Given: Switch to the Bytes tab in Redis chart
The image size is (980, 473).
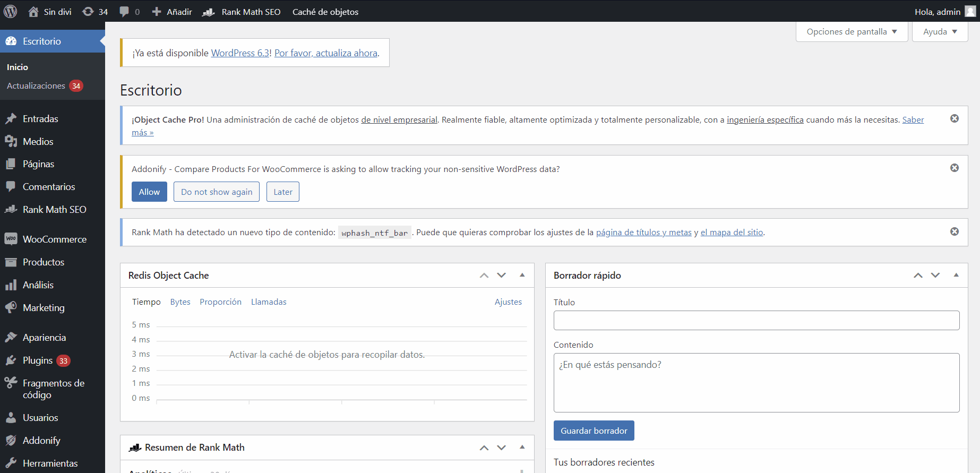Looking at the screenshot, I should [180, 302].
